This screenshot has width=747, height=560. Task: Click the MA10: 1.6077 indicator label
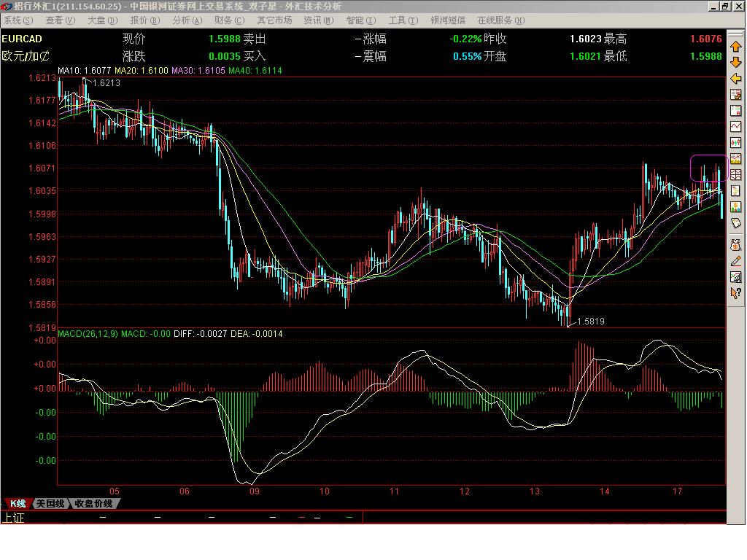click(85, 71)
